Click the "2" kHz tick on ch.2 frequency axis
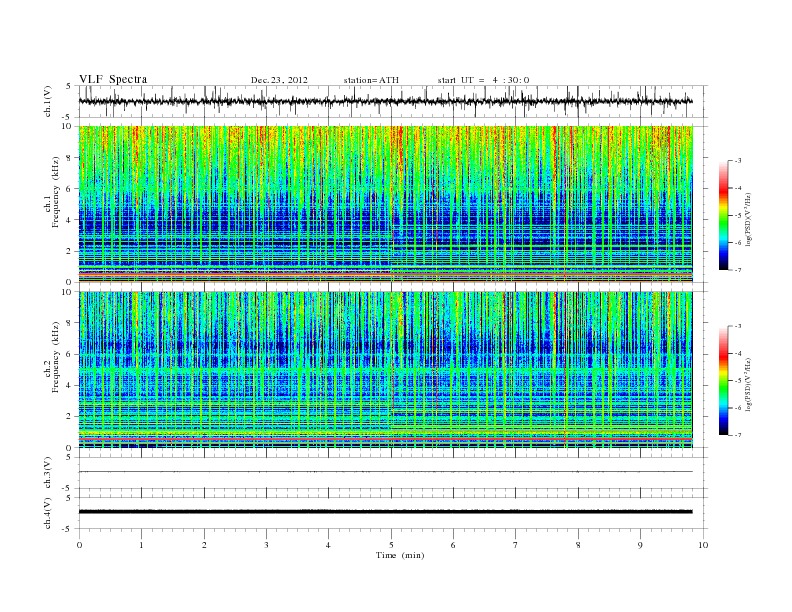Viewport: 792px width, 612px height. pos(70,417)
